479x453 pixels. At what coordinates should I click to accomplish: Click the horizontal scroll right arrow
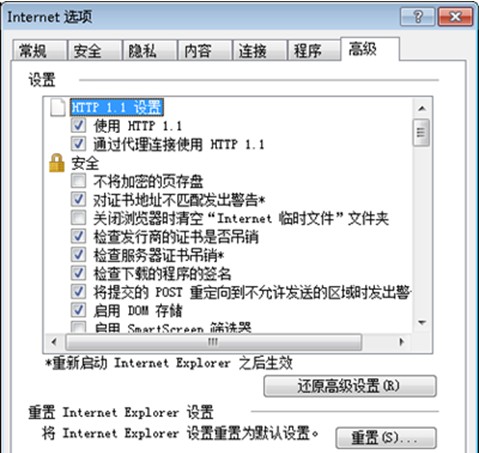pos(402,342)
